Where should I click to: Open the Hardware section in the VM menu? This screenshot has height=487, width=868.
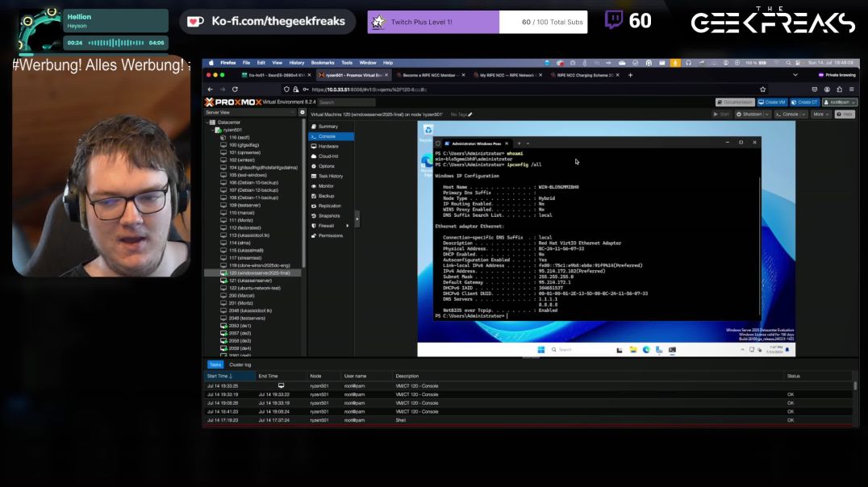click(331, 146)
